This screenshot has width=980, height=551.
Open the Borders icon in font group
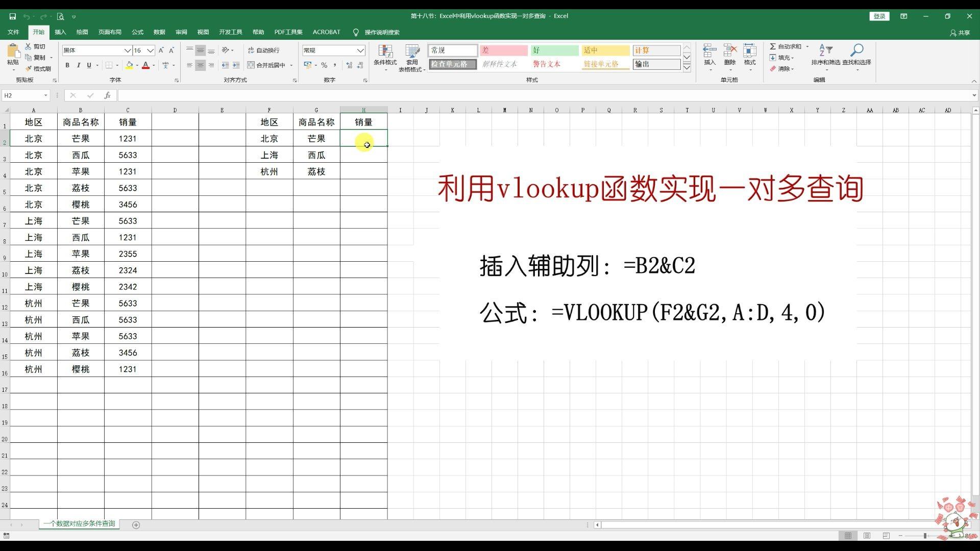point(109,65)
